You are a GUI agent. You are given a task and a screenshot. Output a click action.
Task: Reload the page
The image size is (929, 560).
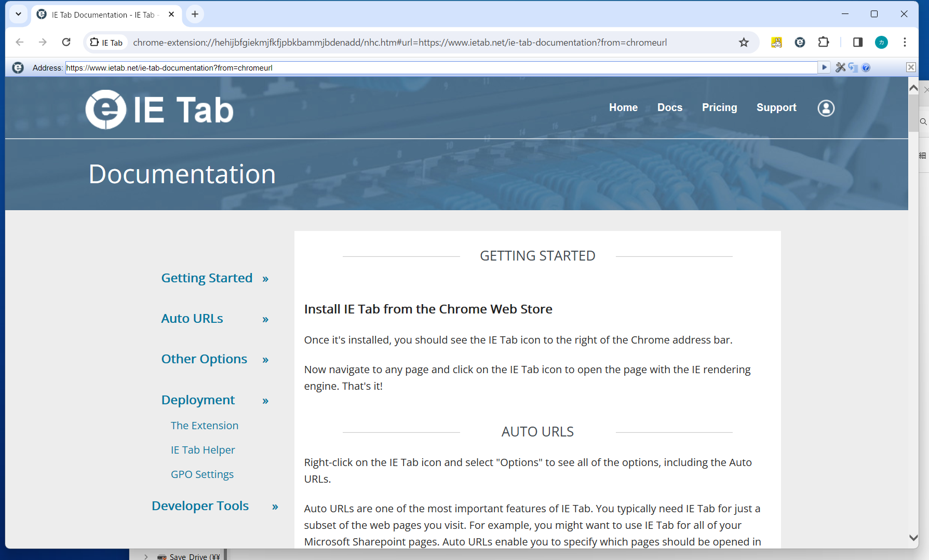[66, 43]
